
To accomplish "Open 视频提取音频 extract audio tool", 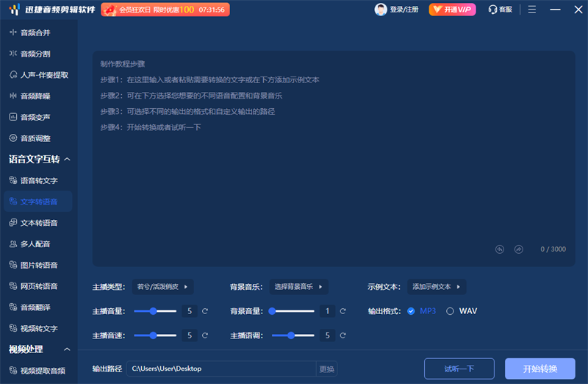I will tap(37, 371).
